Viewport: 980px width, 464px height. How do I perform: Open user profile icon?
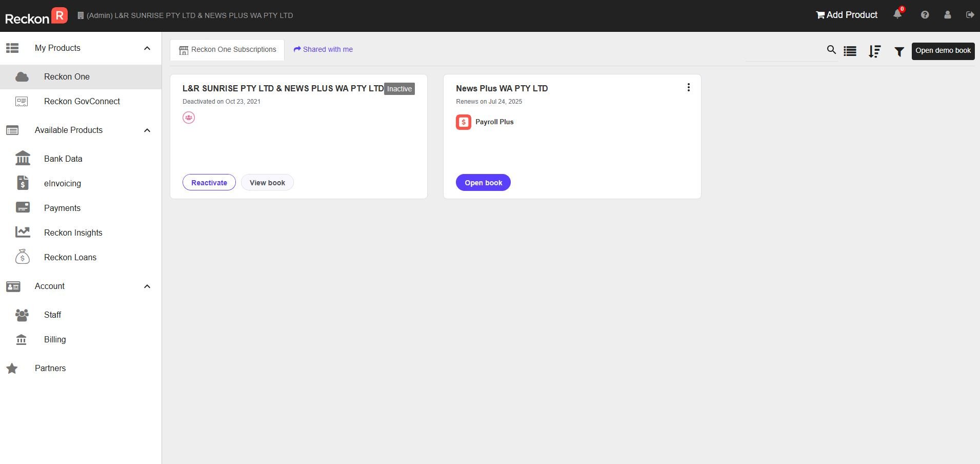coord(948,15)
